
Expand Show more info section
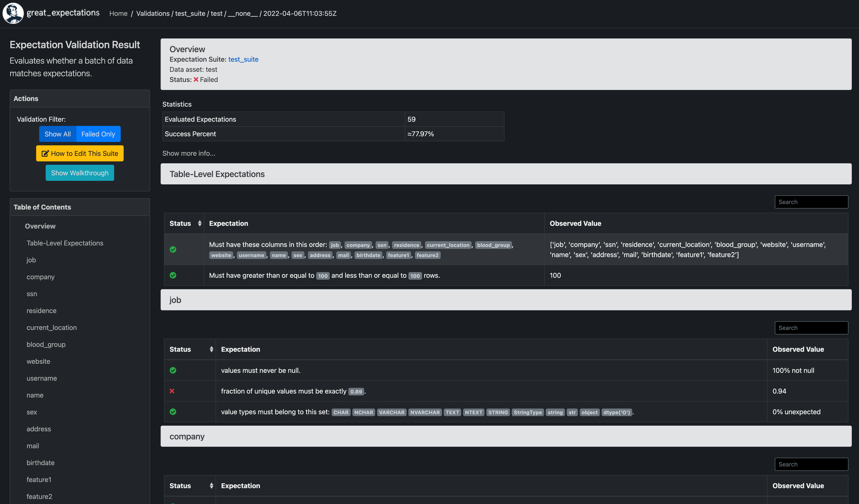pyautogui.click(x=189, y=153)
